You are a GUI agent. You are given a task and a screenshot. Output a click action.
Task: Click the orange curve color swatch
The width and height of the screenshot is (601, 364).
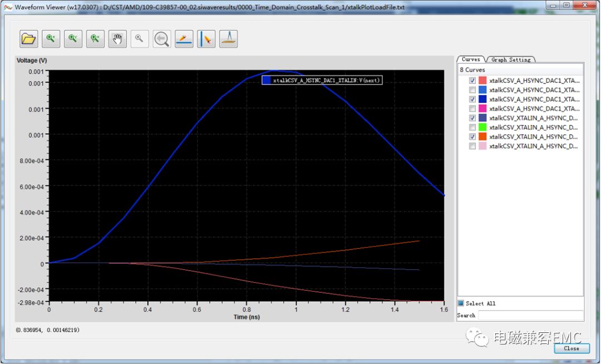pyautogui.click(x=482, y=137)
